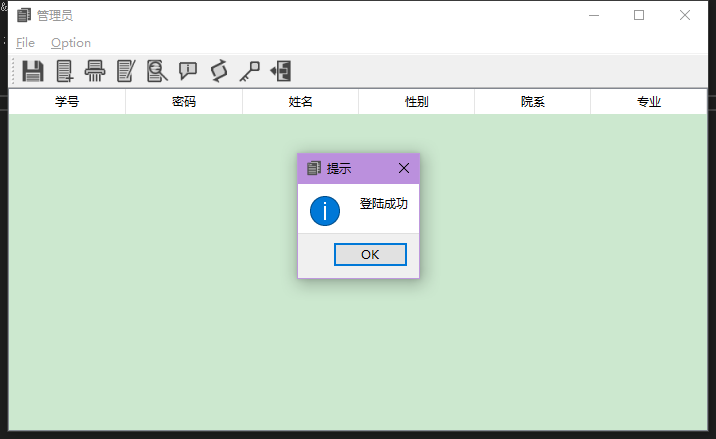Screen dimensions: 716x439
Task: Click the key change-password icon
Action: pos(250,72)
